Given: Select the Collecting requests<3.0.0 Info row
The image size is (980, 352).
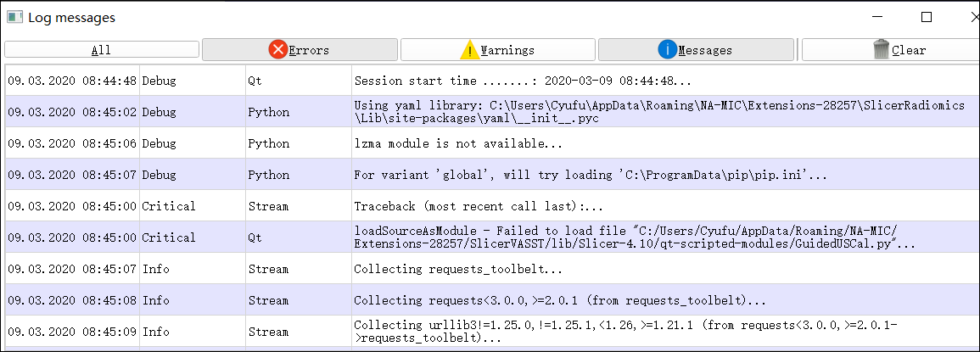Looking at the screenshot, I should click(492, 300).
